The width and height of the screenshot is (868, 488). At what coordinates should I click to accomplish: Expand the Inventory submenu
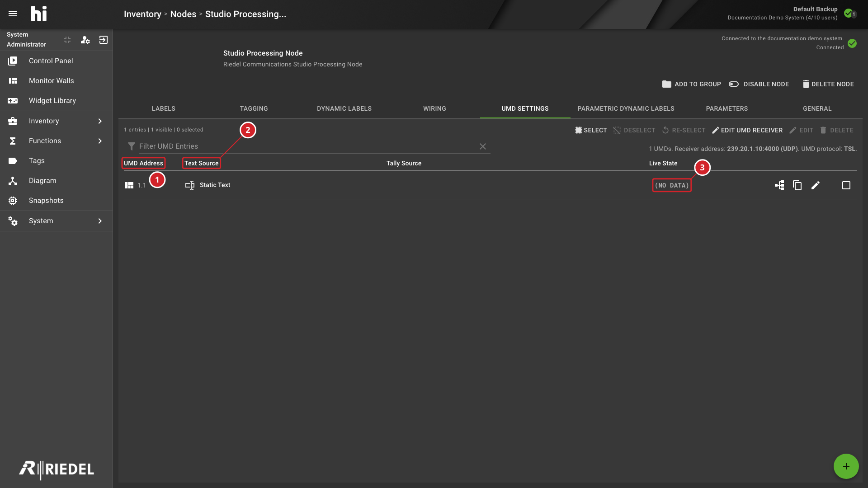(x=100, y=121)
